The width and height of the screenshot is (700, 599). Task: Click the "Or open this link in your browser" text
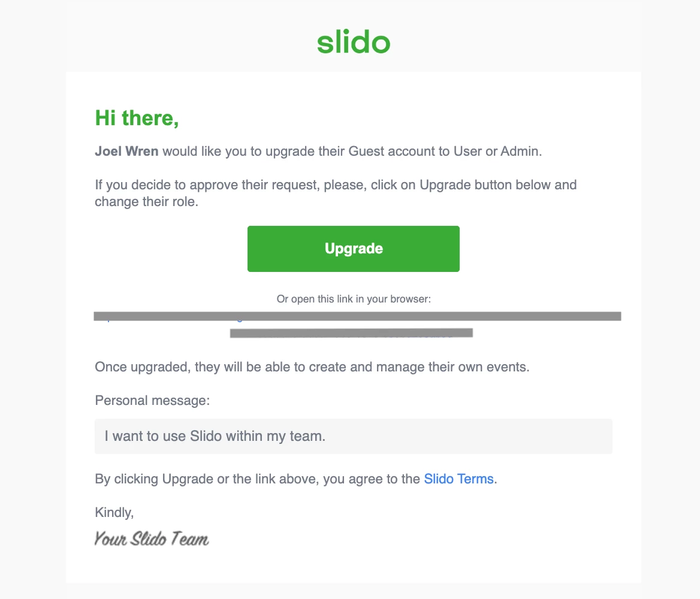click(354, 299)
